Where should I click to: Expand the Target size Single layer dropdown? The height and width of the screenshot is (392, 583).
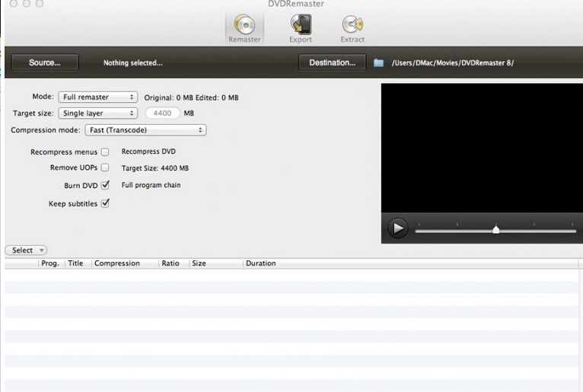[x=97, y=113]
